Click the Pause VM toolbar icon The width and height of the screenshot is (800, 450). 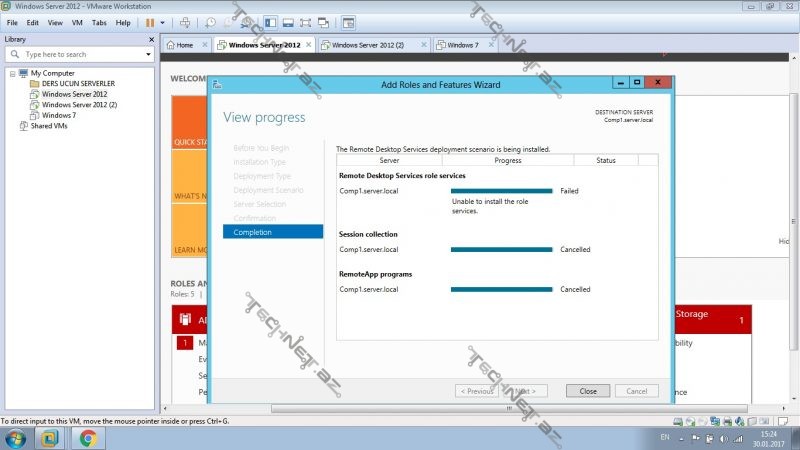[x=150, y=22]
